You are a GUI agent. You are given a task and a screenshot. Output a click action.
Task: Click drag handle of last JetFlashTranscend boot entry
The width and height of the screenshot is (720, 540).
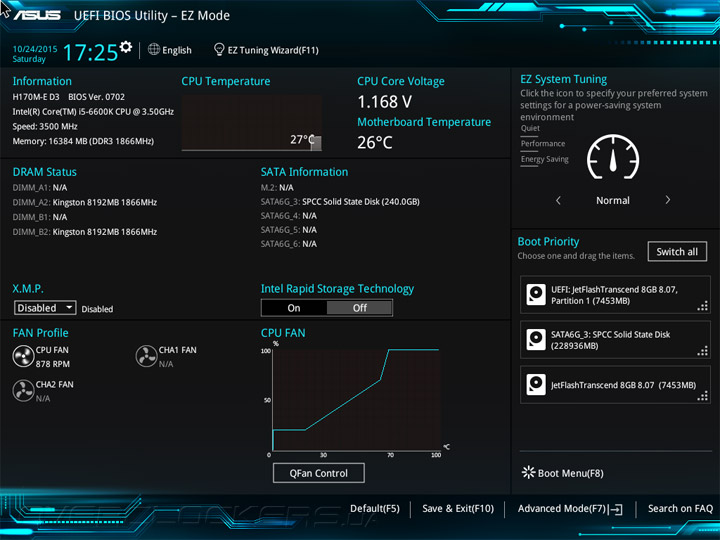coord(703,396)
